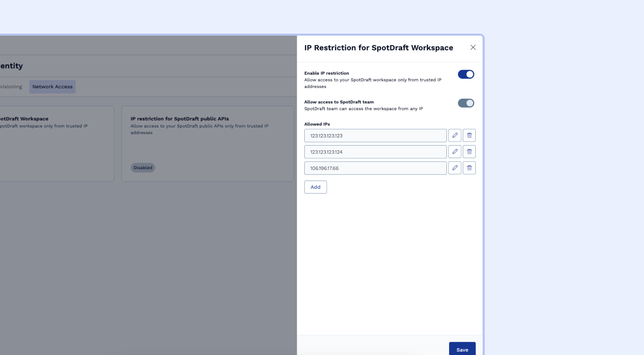The height and width of the screenshot is (355, 644).
Task: Click the Add IP button
Action: pyautogui.click(x=315, y=187)
